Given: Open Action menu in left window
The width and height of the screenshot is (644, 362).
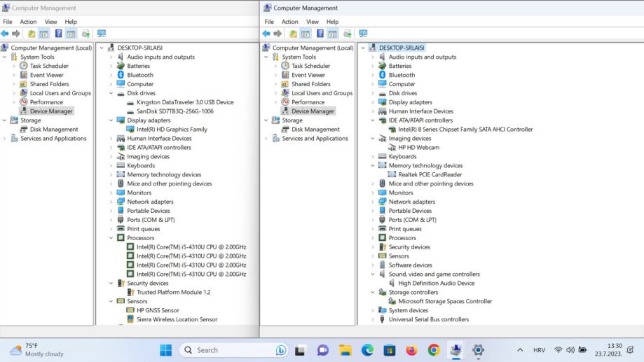Looking at the screenshot, I should [28, 22].
